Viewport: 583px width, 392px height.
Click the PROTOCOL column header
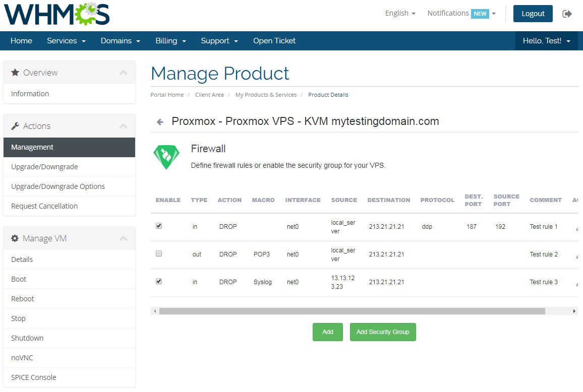(x=437, y=200)
